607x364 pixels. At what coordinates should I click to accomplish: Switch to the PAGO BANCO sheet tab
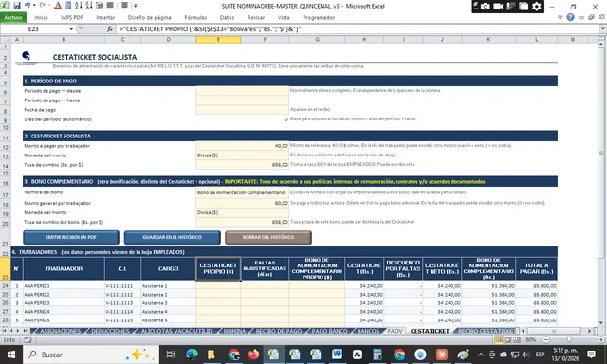tap(329, 331)
